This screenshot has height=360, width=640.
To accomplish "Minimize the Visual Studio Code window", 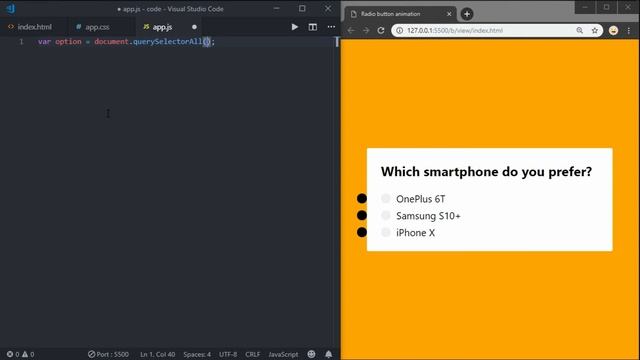I will tap(276, 8).
